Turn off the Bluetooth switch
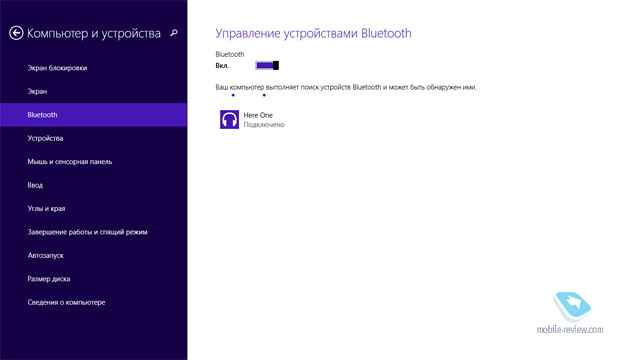 point(267,65)
